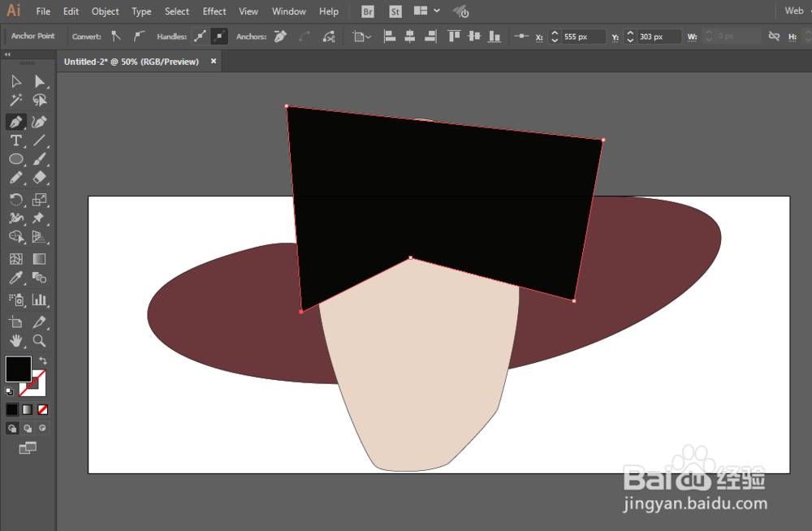This screenshot has height=531, width=812.
Task: Toggle show handles for selected anchors
Action: [200, 37]
